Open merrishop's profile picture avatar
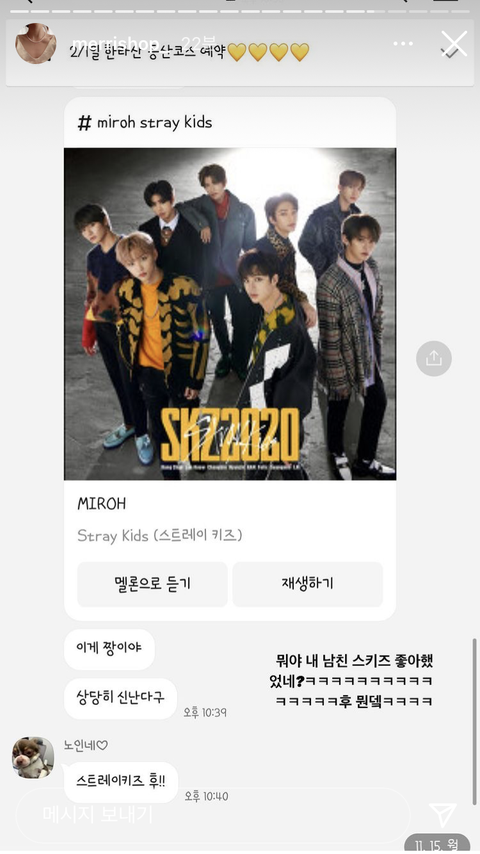 (x=36, y=44)
